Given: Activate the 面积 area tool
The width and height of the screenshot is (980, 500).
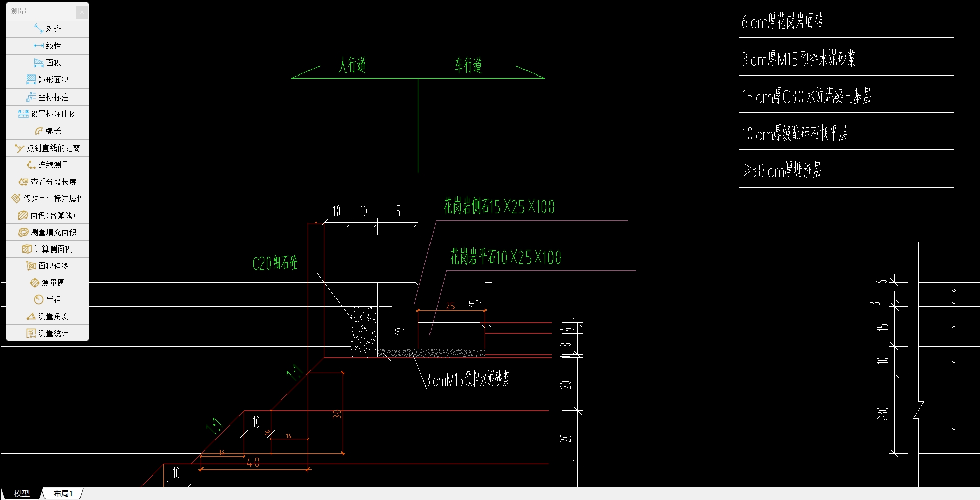Looking at the screenshot, I should tap(47, 63).
